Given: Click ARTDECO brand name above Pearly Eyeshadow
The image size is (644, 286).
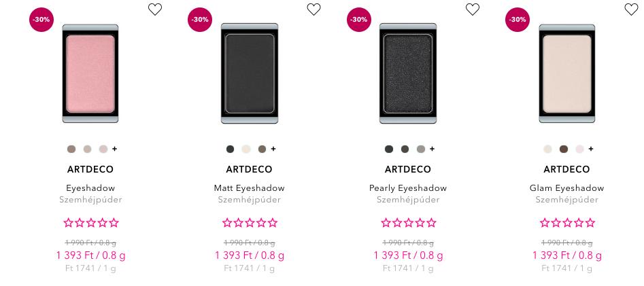Looking at the screenshot, I should tap(408, 169).
